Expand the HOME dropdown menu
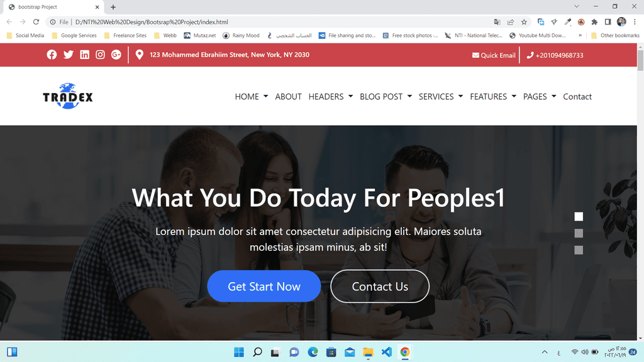The width and height of the screenshot is (644, 362). pyautogui.click(x=252, y=96)
